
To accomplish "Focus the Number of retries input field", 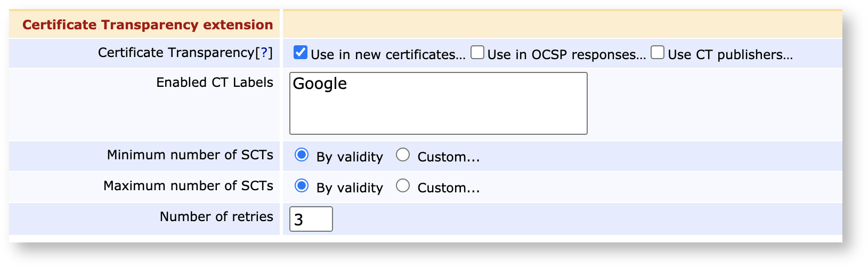I will (x=311, y=220).
